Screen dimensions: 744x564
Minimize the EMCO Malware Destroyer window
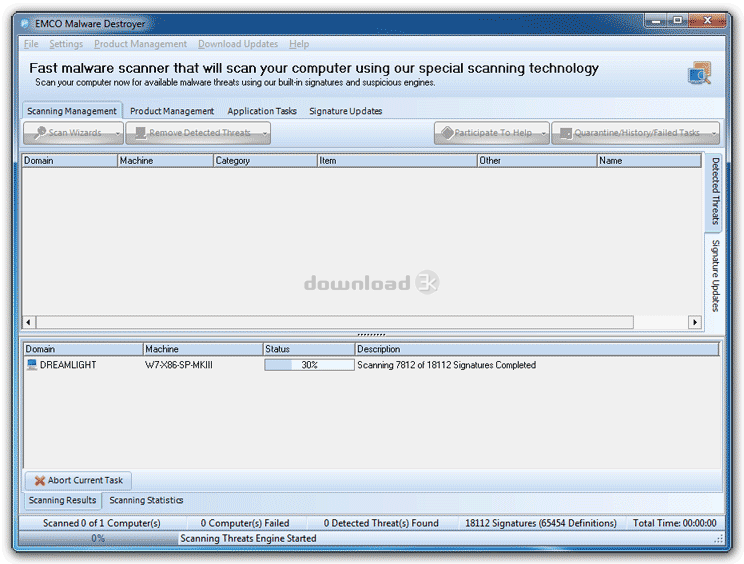(x=656, y=20)
